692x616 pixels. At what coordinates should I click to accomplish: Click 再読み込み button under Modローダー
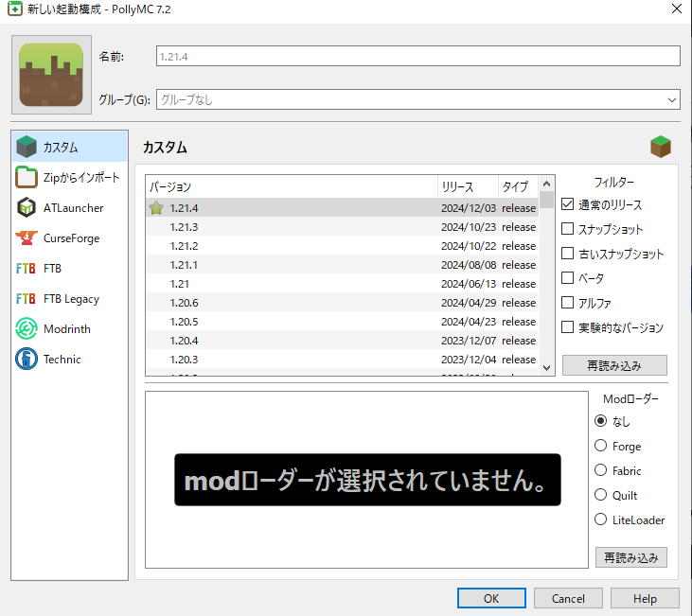click(x=631, y=557)
